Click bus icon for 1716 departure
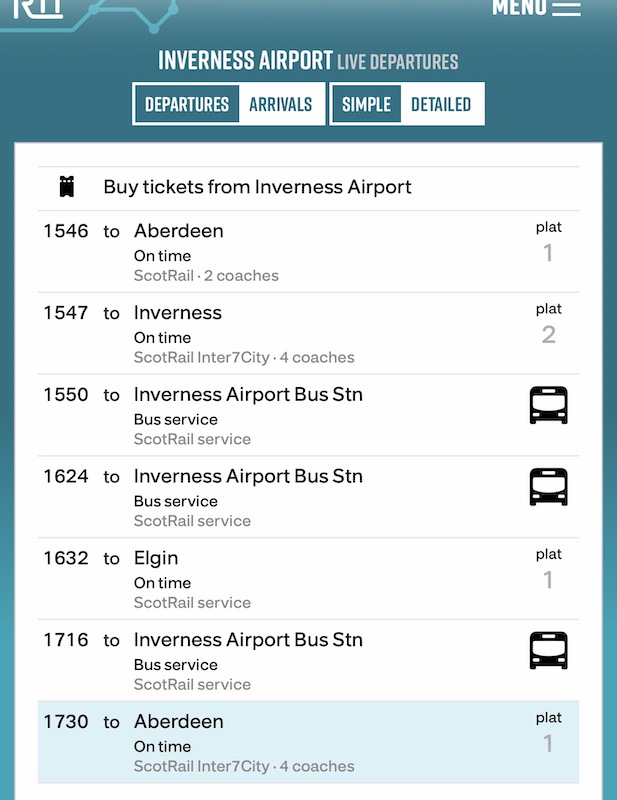 548,651
